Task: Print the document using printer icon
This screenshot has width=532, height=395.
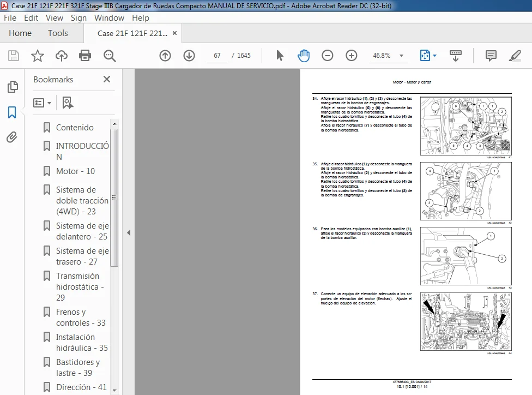Action: point(85,55)
